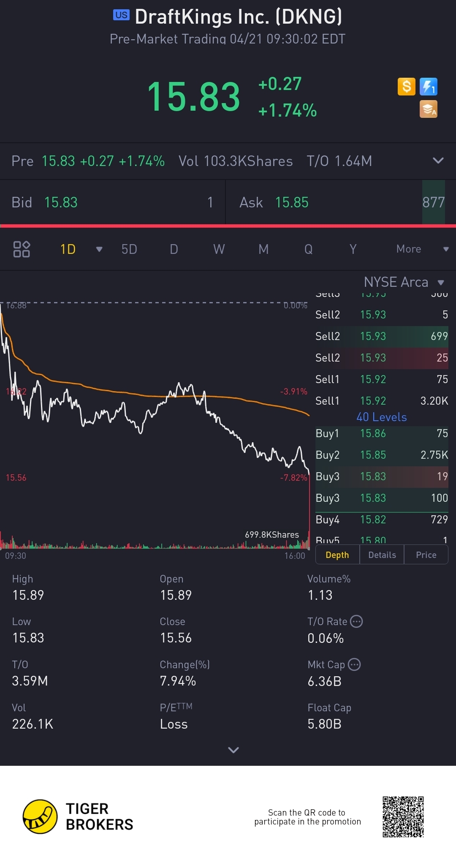Switch to the Q quarterly chart tab
This screenshot has width=456, height=868.
pos(309,249)
